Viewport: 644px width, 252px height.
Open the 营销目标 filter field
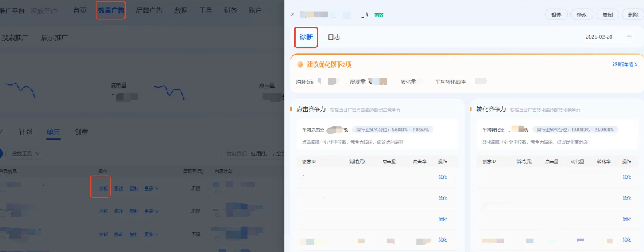[x=253, y=154]
